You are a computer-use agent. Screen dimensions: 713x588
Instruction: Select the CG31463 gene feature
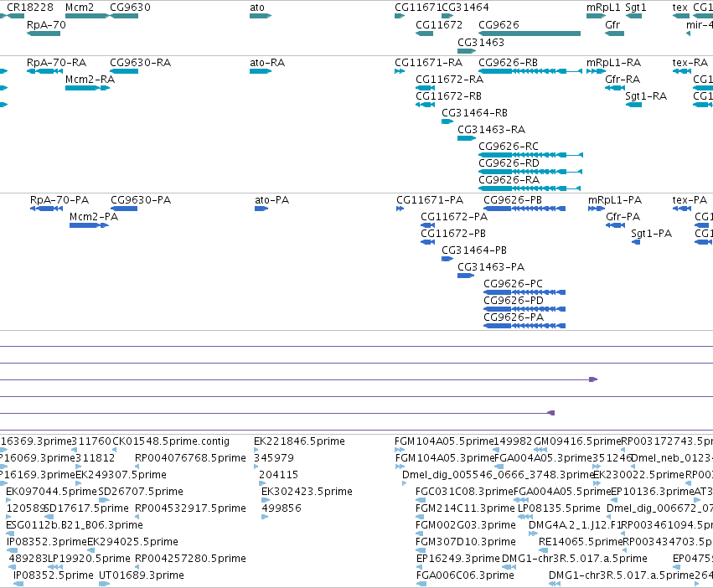click(x=467, y=51)
